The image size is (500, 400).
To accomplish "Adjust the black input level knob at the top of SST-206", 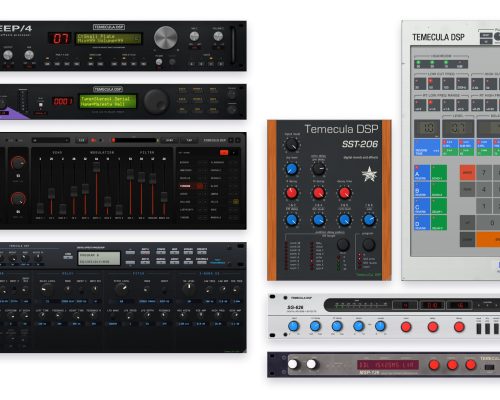I will click(292, 145).
